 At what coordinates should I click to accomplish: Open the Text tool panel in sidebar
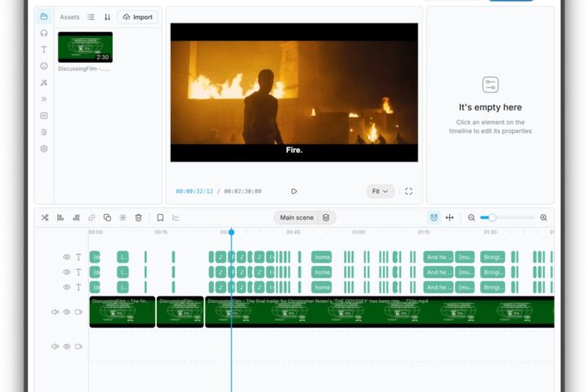(44, 50)
